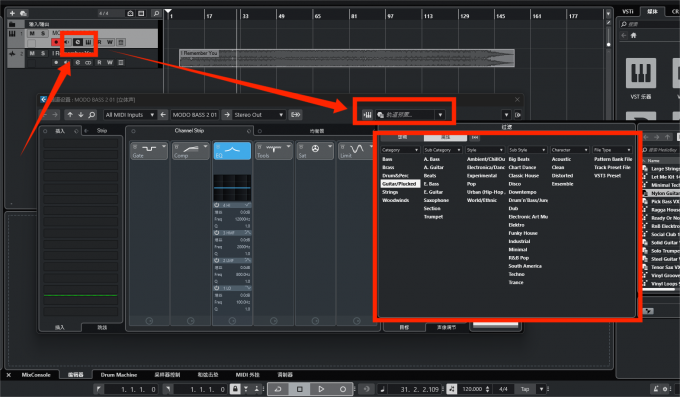Select the I Remember You audio clip
This screenshot has height=397, width=680.
tap(347, 58)
